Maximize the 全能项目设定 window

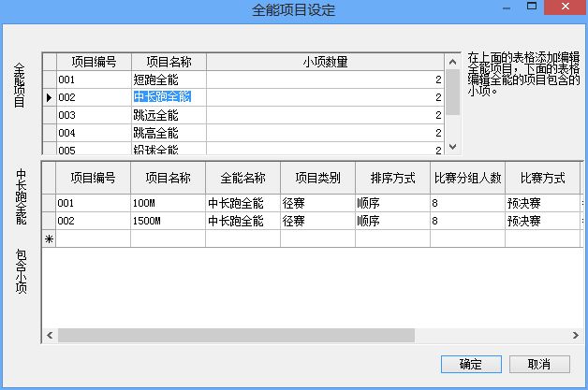[x=532, y=6]
